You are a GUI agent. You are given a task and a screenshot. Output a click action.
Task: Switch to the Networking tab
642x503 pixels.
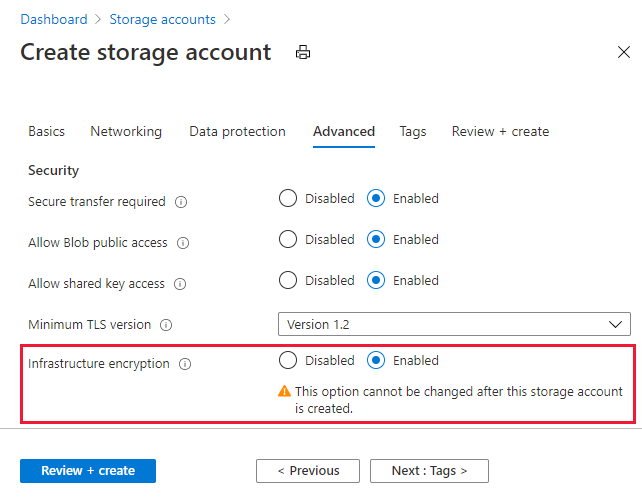click(126, 131)
